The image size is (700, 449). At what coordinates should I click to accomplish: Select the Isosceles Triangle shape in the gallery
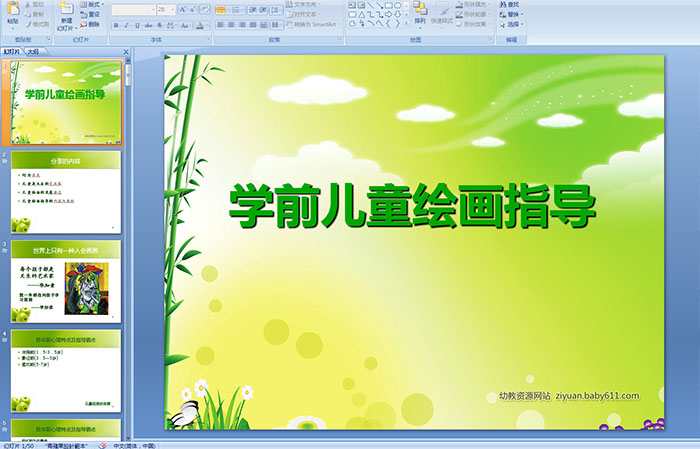362,15
